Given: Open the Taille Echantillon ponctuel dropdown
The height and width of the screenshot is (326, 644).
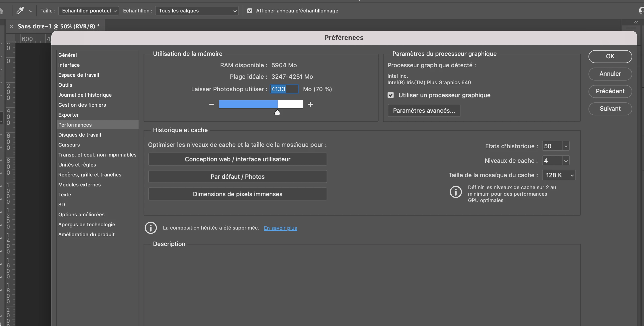Looking at the screenshot, I should [x=88, y=11].
